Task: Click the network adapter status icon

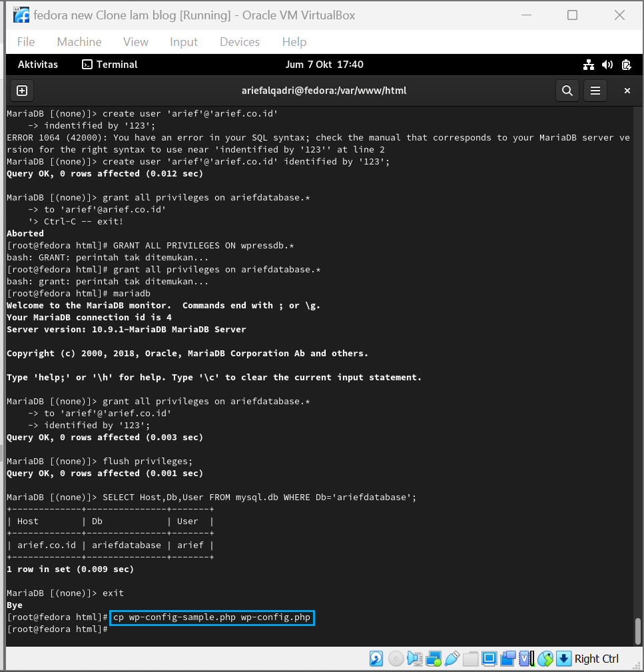Action: point(433,658)
